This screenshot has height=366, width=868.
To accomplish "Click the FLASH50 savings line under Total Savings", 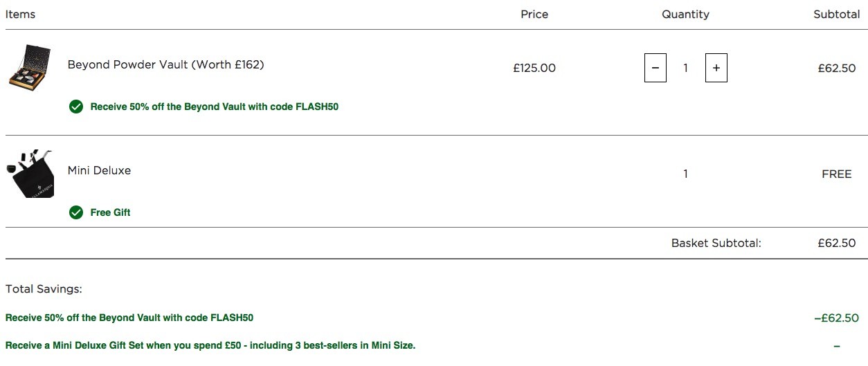I will coord(129,318).
